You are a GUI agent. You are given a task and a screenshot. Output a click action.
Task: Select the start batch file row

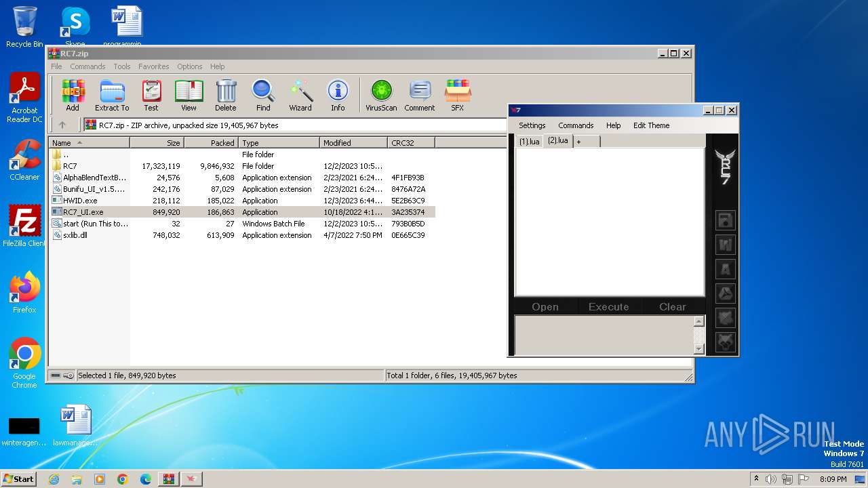[242, 224]
